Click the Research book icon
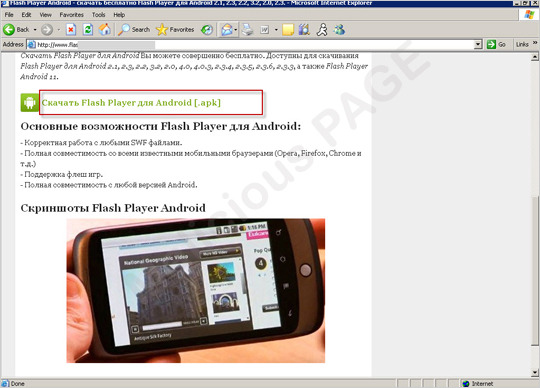This screenshot has height=388, width=540. [x=304, y=30]
